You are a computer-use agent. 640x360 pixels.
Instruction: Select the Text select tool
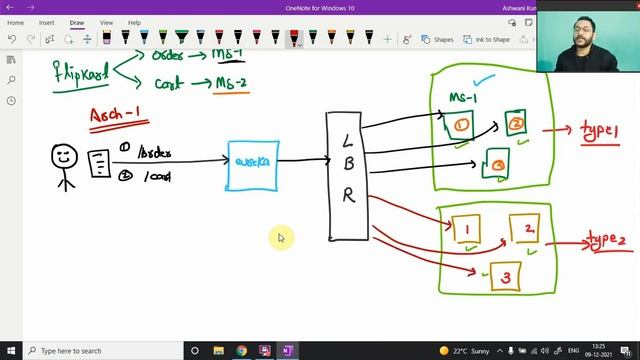tap(49, 39)
